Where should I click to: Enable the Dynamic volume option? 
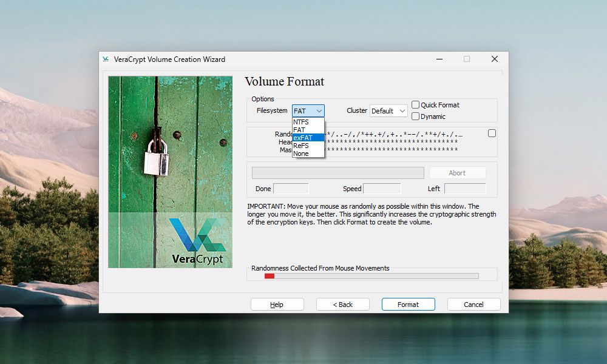415,116
